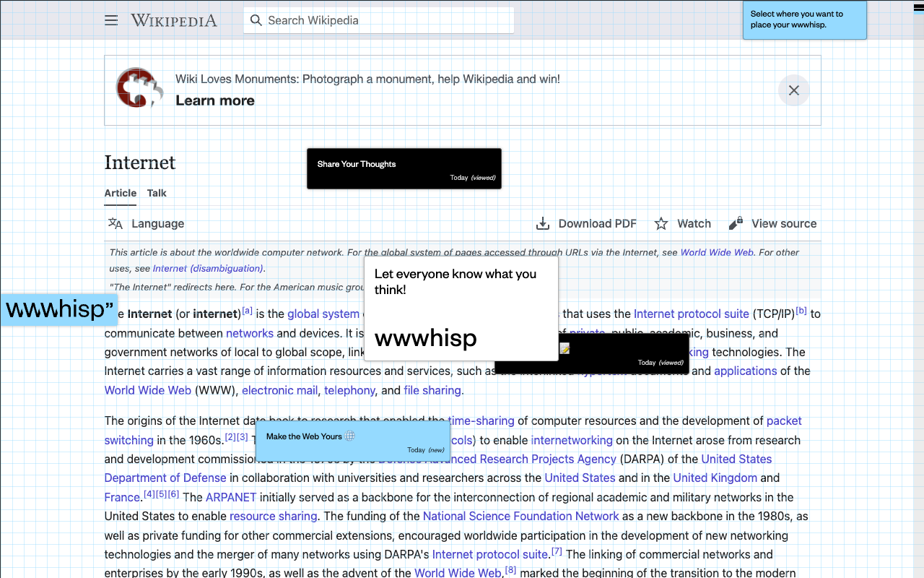Image resolution: width=924 pixels, height=578 pixels.
Task: Follow the National Science Foundation Network link
Action: tap(521, 516)
